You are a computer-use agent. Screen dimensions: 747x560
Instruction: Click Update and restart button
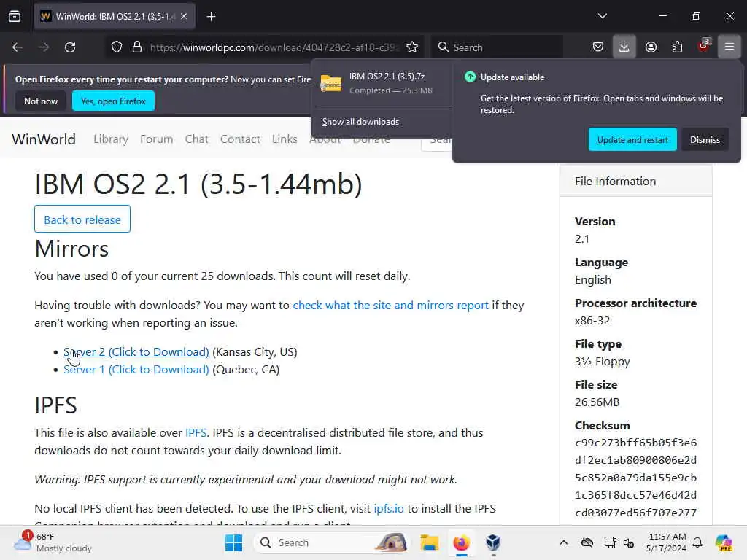pyautogui.click(x=632, y=139)
